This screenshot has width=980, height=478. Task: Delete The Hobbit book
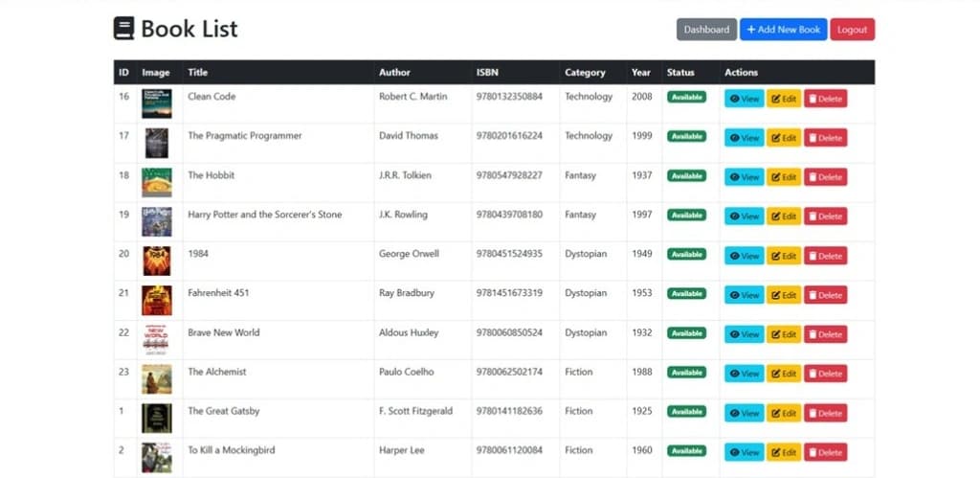coord(825,177)
